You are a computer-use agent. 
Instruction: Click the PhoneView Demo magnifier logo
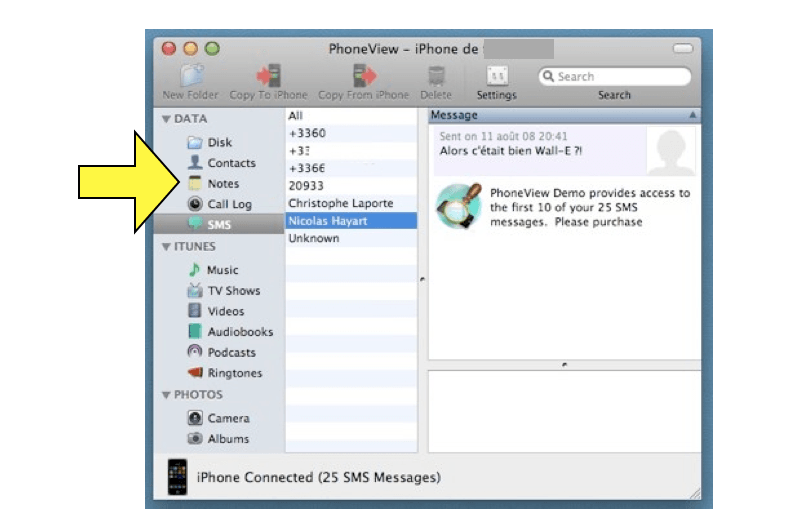tap(459, 206)
